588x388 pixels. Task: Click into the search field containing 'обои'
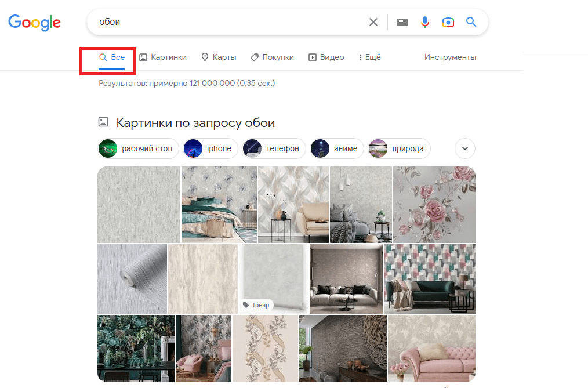[228, 22]
